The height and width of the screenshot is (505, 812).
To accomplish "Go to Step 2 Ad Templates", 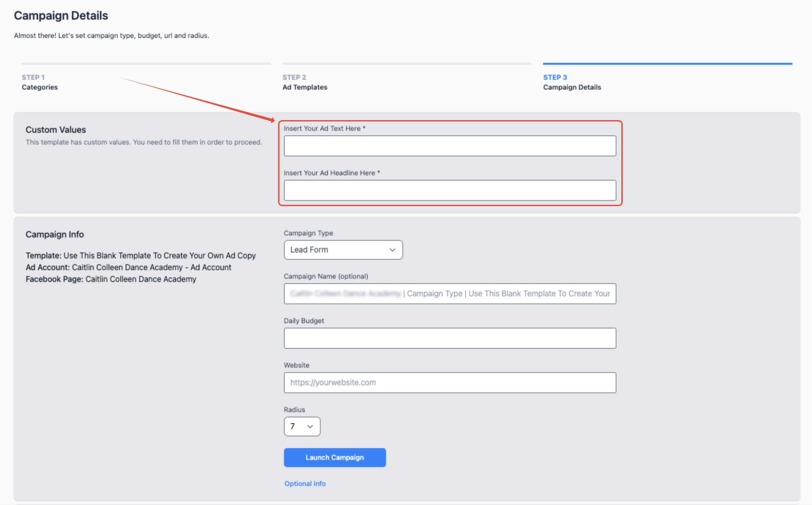I will [x=304, y=83].
